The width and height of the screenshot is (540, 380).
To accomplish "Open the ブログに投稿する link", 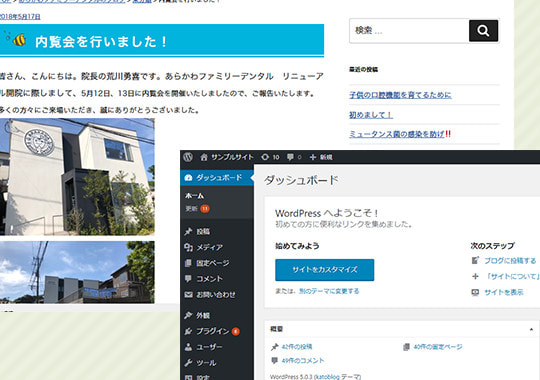I will click(510, 261).
